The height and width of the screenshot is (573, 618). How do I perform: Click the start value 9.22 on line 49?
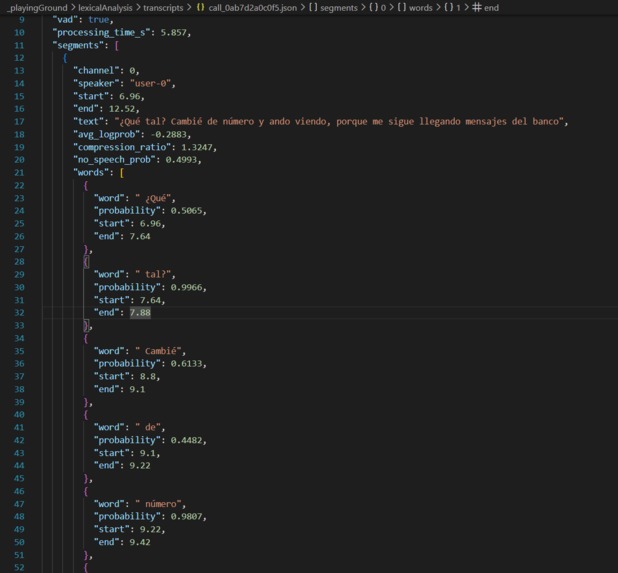click(x=150, y=530)
